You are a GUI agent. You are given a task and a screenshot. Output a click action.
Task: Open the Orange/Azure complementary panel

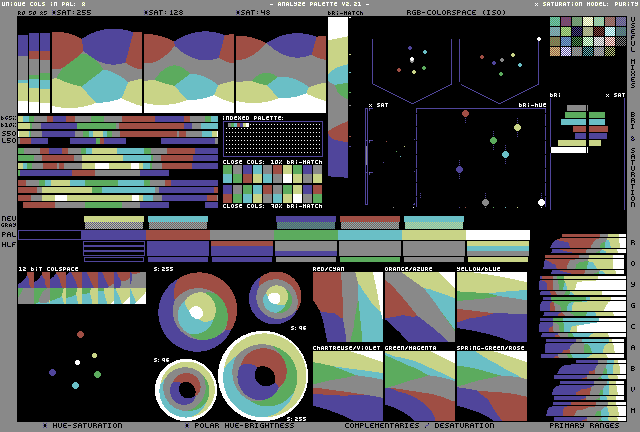pos(419,307)
